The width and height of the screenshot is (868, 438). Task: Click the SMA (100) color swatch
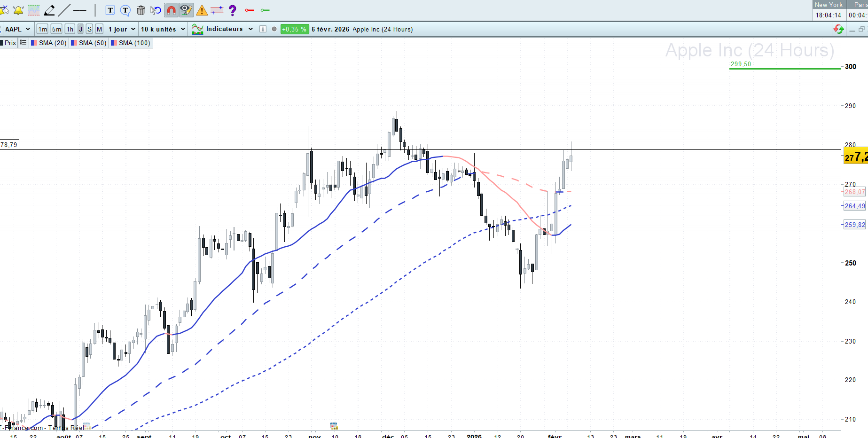click(114, 43)
